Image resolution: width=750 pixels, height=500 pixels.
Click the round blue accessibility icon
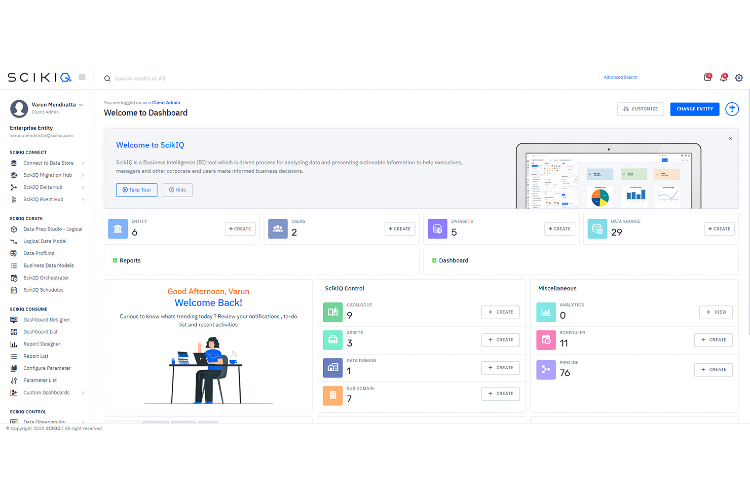click(732, 109)
